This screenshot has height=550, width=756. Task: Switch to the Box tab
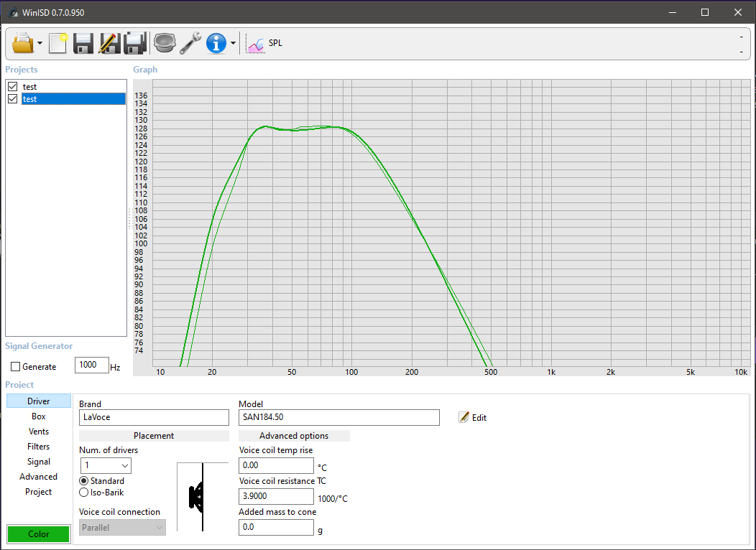[39, 416]
